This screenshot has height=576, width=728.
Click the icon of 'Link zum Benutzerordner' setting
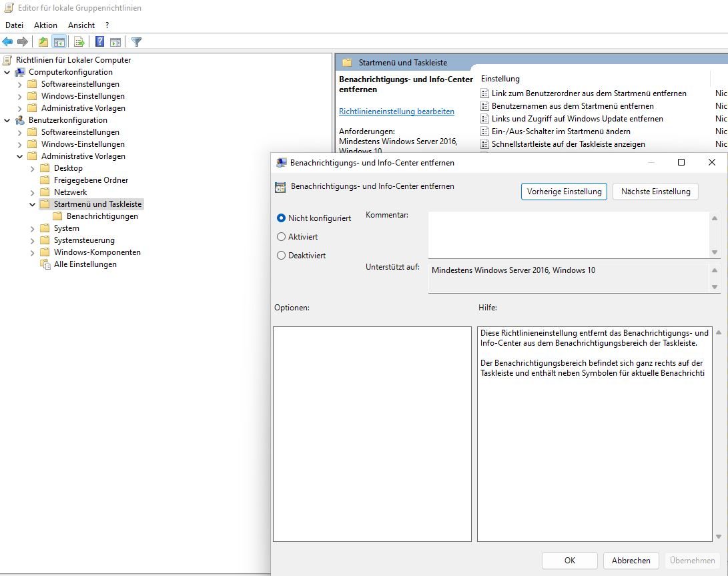[484, 93]
